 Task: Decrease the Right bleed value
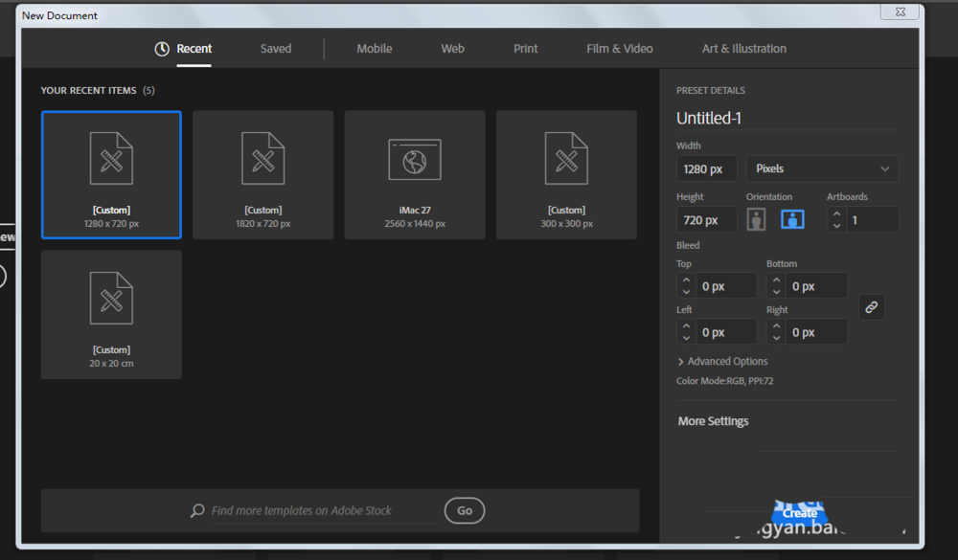coord(776,338)
